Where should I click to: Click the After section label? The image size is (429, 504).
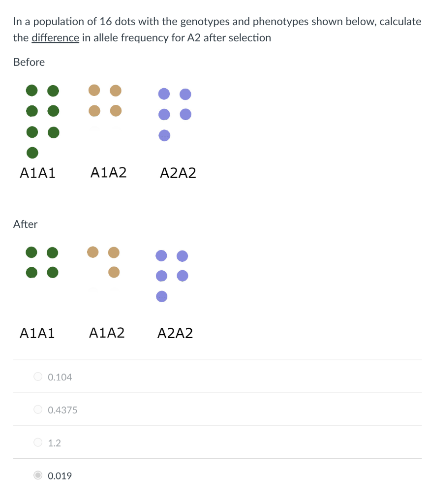pos(25,224)
